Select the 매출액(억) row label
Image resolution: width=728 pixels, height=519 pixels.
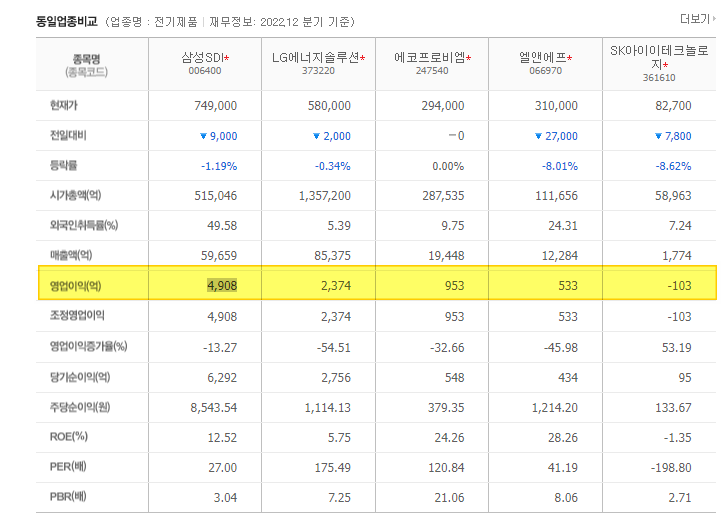click(x=71, y=255)
